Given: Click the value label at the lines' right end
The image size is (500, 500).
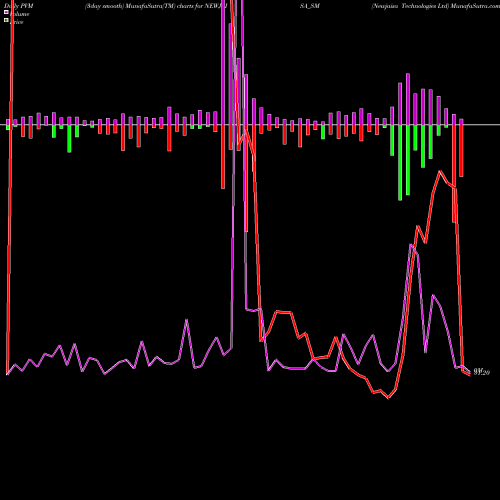Looking at the screenshot, I should tap(482, 372).
